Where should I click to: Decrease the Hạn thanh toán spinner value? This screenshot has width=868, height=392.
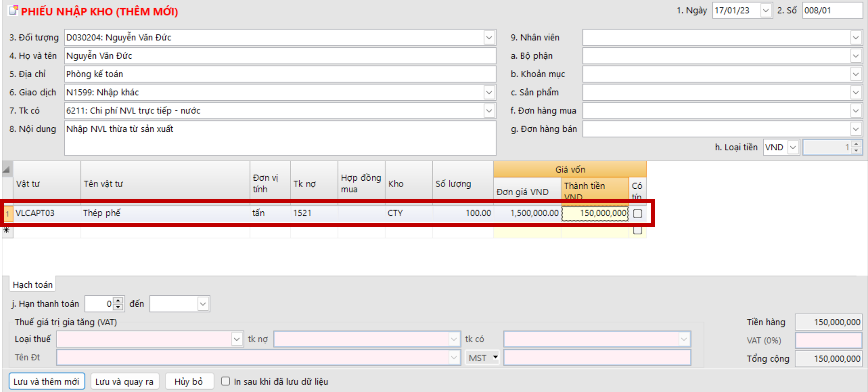[118, 307]
